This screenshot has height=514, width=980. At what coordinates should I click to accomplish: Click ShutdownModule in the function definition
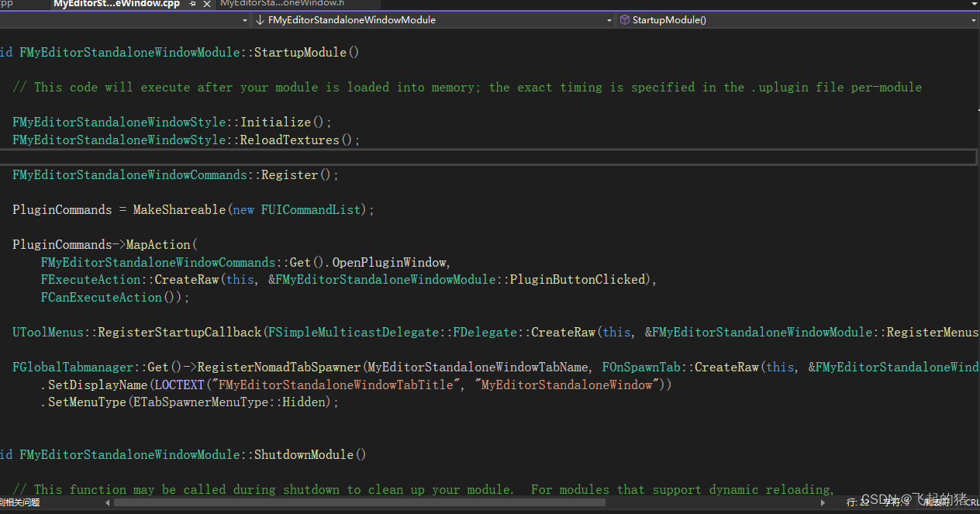304,455
